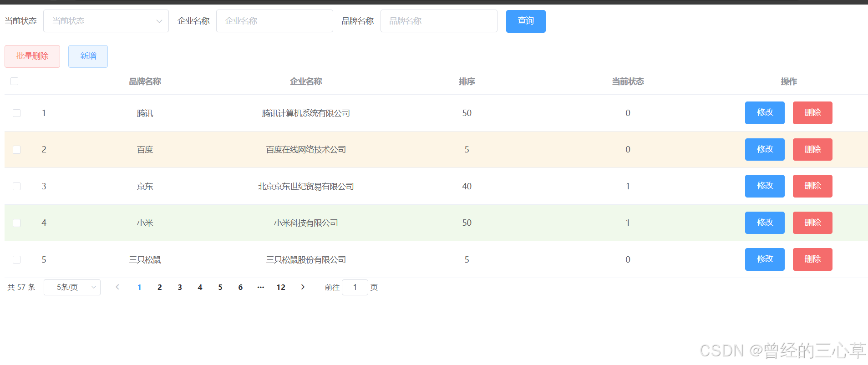Click the 百度在线网络技术公司 cell
The width and height of the screenshot is (868, 365).
coord(306,149)
